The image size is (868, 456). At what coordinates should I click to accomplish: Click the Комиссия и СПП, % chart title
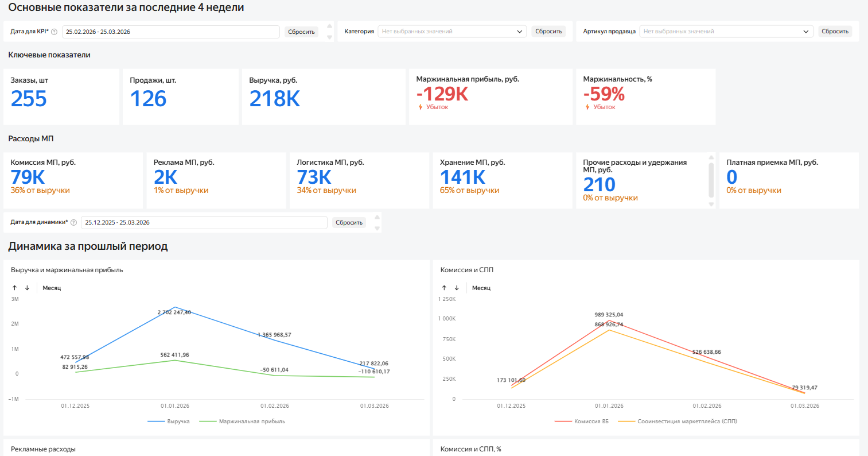tap(470, 449)
